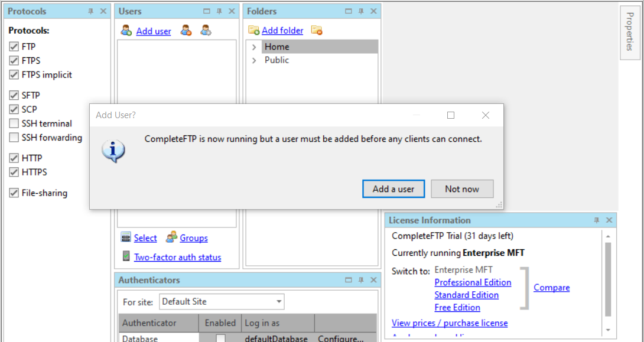This screenshot has width=644, height=342.
Task: Pin the Users panel
Action: click(x=219, y=11)
